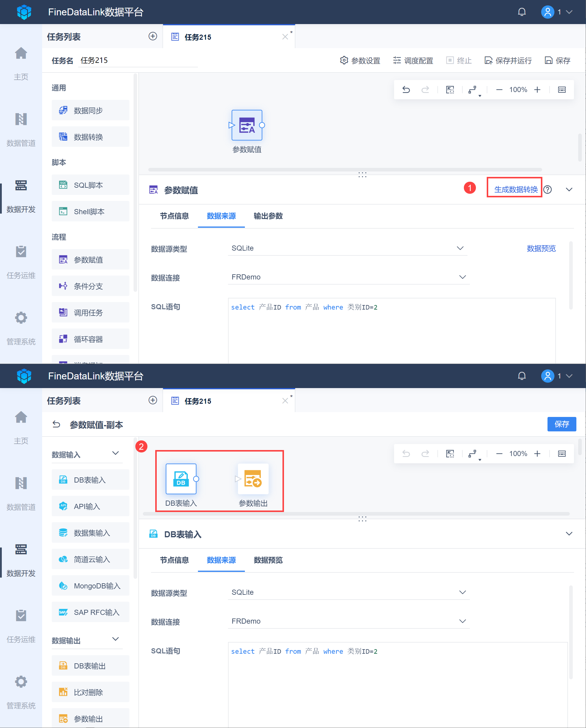The width and height of the screenshot is (586, 728).
Task: Open the 数据连接 FRDemo dropdown in the top panel
Action: click(349, 277)
